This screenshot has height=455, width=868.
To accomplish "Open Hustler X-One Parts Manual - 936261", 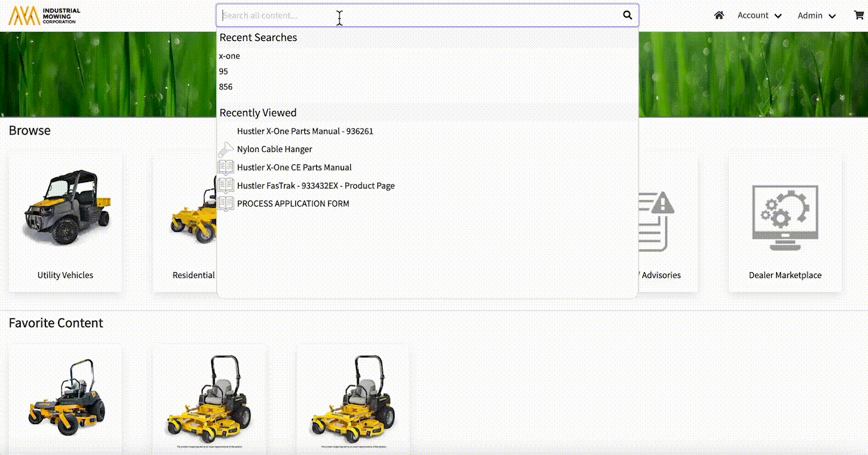I will coord(305,131).
